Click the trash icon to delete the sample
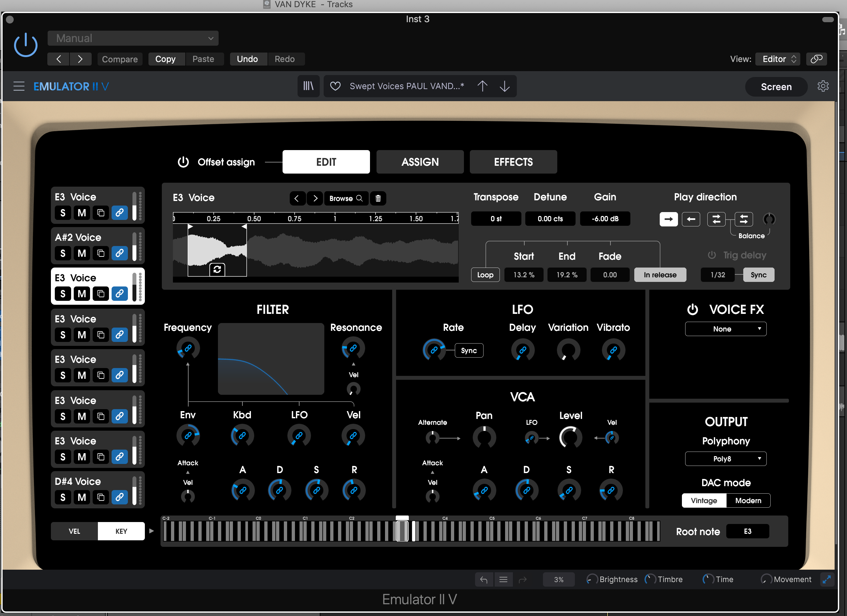This screenshot has height=616, width=847. (378, 198)
